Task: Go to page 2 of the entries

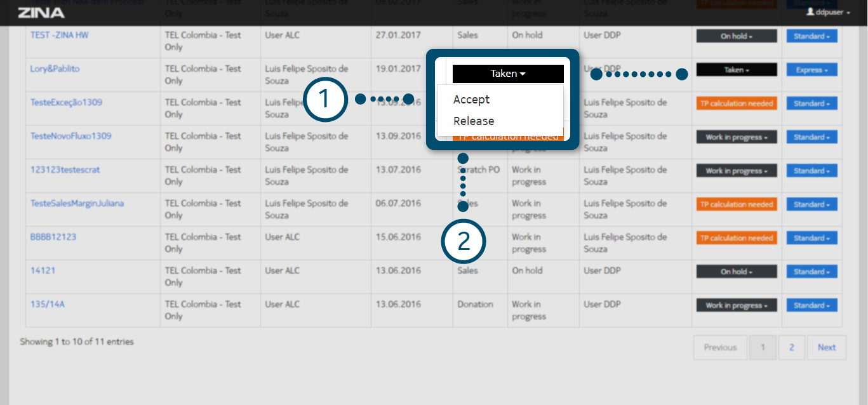Action: [x=792, y=347]
